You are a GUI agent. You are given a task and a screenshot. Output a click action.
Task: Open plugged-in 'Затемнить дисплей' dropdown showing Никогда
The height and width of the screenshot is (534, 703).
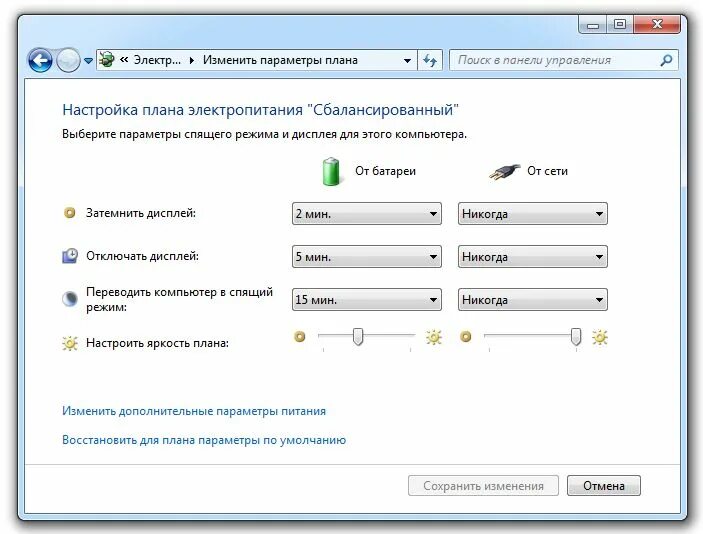[x=533, y=213]
